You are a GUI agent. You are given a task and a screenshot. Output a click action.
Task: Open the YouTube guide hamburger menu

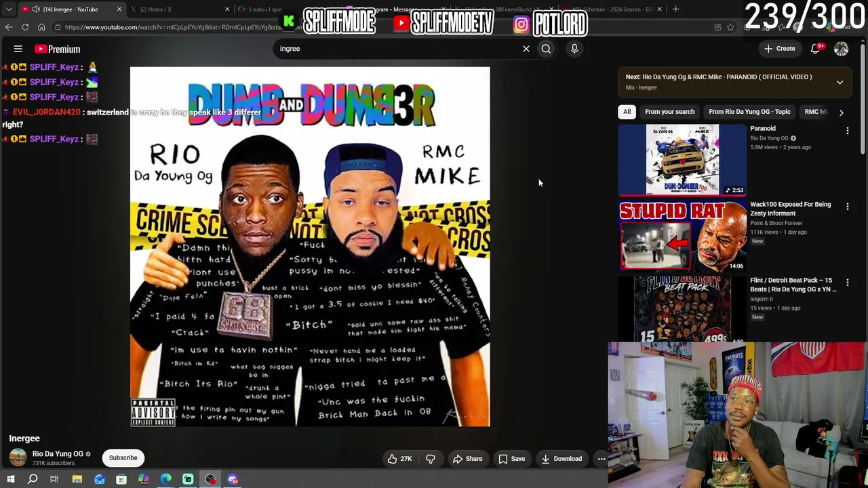18,49
